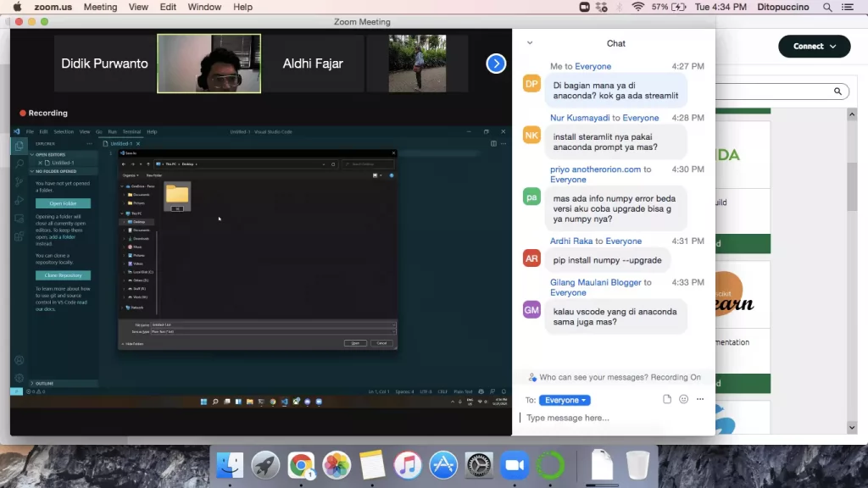Open VS Code Search activity icon in share

(19, 164)
